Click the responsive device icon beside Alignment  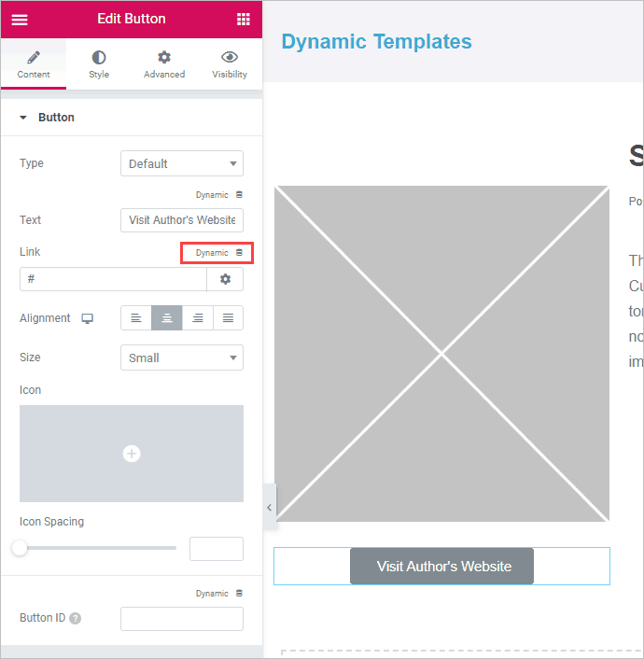(88, 318)
